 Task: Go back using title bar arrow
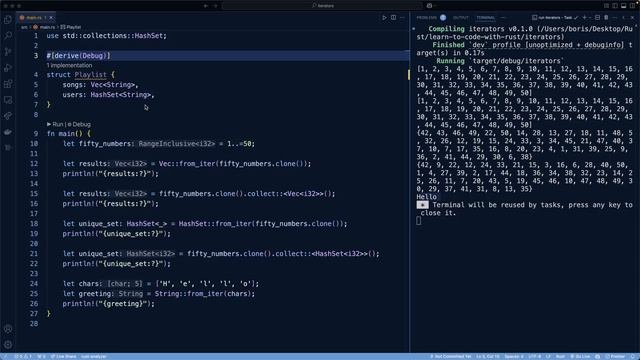click(x=206, y=6)
